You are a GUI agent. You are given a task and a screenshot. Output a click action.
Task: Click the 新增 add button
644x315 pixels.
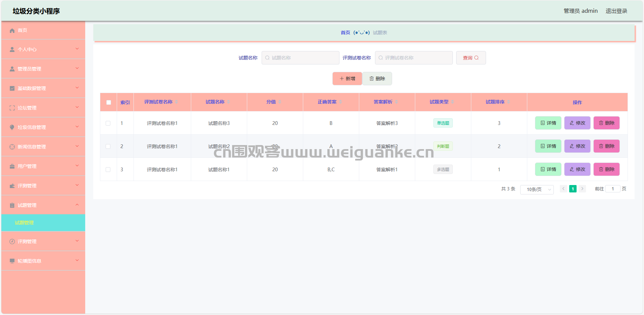click(x=347, y=79)
